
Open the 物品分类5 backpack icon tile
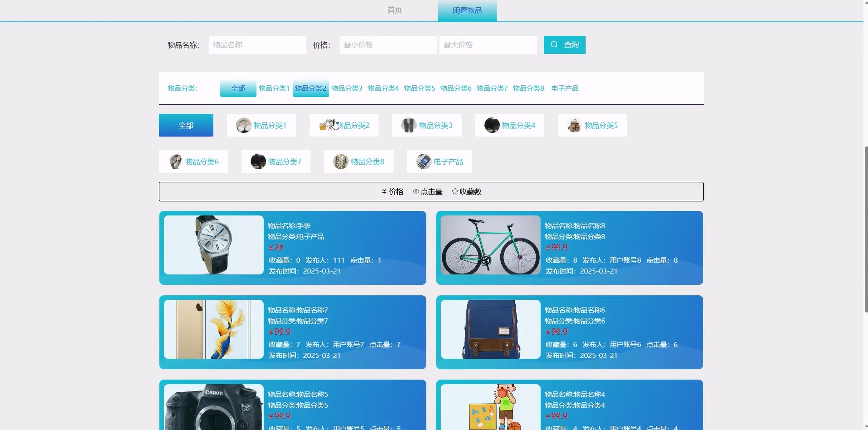[x=592, y=125]
